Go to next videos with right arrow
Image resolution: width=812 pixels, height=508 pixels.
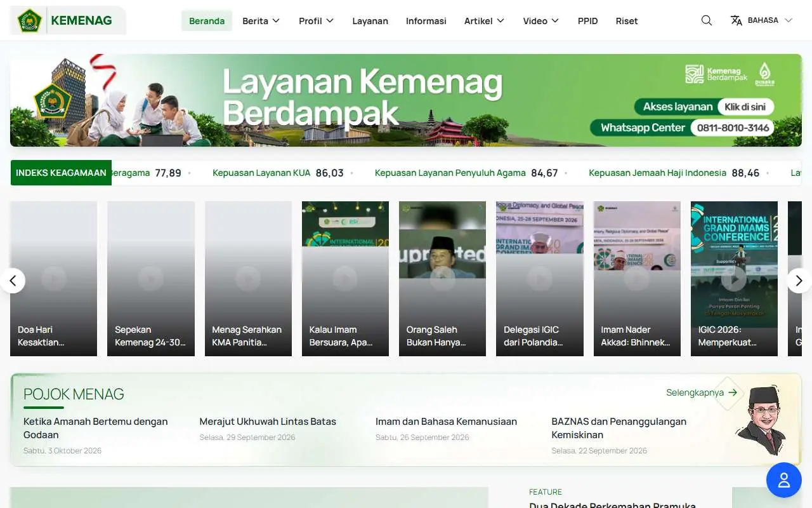tap(799, 280)
